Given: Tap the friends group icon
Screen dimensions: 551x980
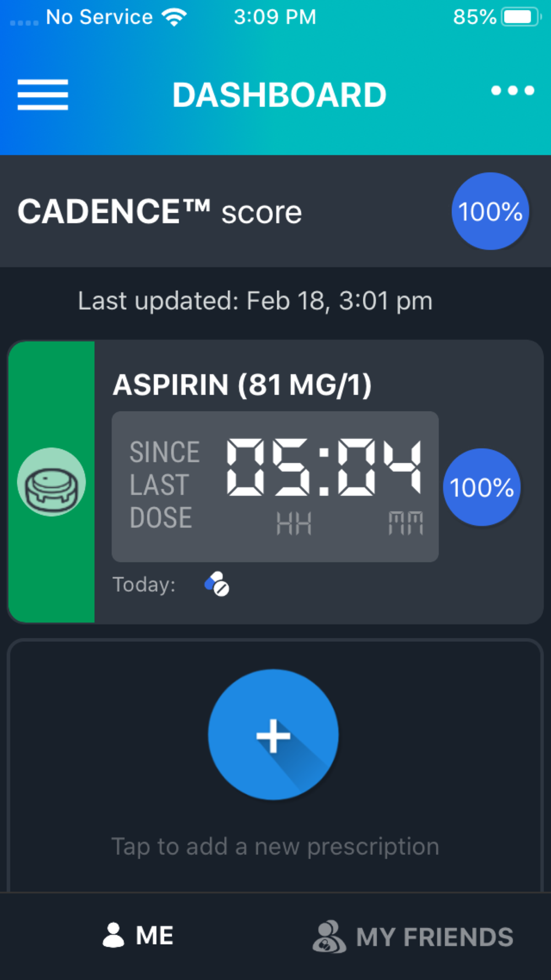Looking at the screenshot, I should click(329, 937).
